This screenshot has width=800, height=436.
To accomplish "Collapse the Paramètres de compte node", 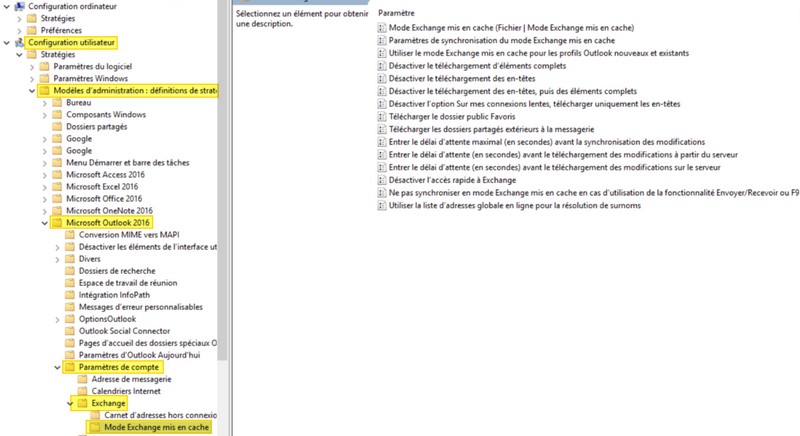I will [57, 367].
